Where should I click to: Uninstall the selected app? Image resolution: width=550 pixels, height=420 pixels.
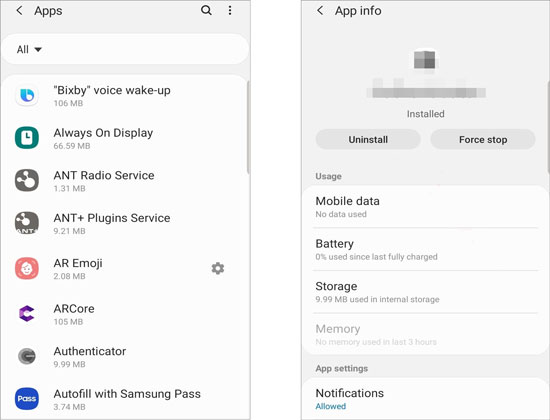368,140
